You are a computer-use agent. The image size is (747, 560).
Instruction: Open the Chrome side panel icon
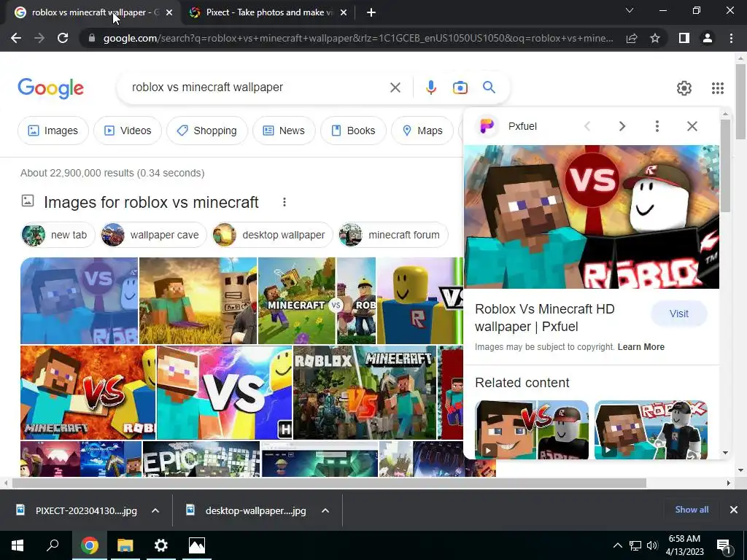[684, 38]
